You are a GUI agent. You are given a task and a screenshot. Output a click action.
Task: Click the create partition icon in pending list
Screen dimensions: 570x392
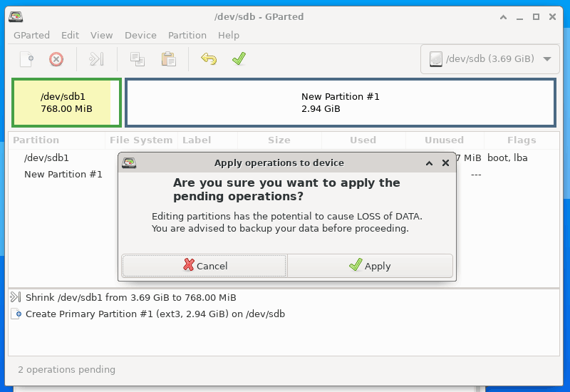pos(16,314)
